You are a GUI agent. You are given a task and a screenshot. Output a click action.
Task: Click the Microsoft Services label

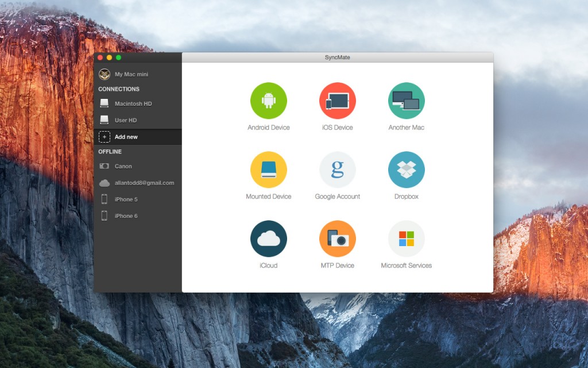(407, 266)
